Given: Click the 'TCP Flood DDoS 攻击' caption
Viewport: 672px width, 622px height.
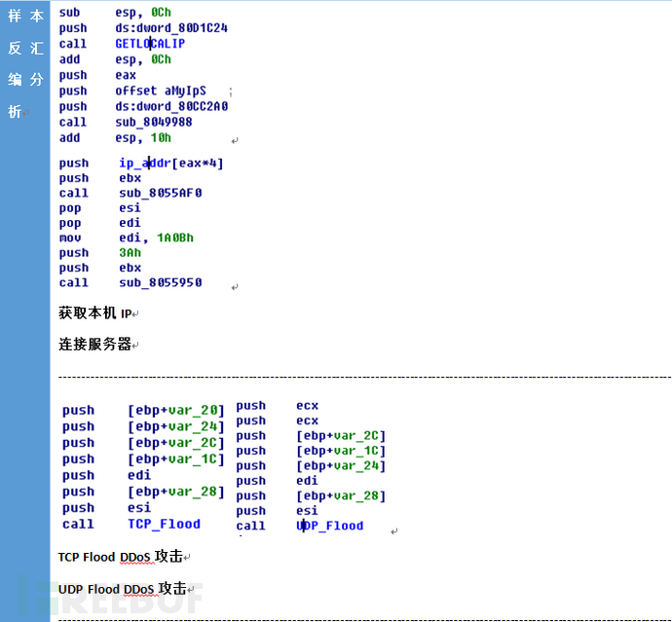Looking at the screenshot, I should (x=121, y=557).
